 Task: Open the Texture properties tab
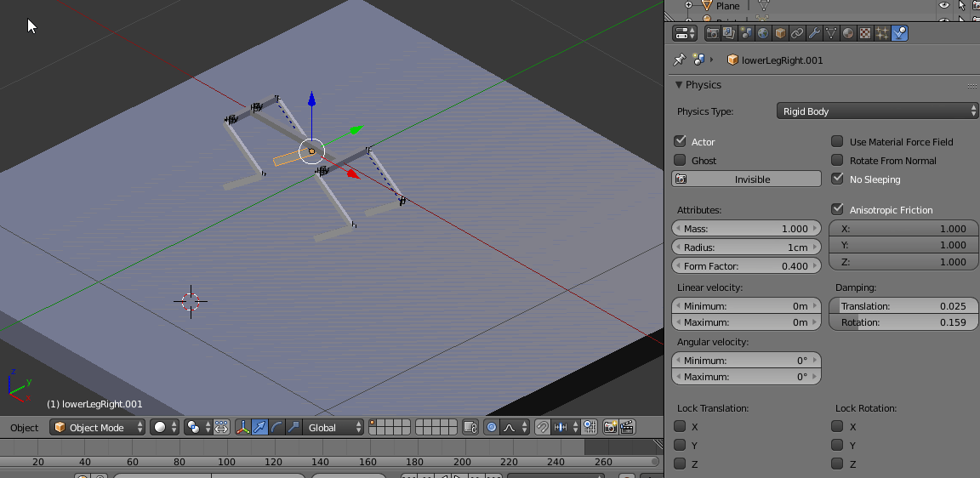click(x=865, y=33)
